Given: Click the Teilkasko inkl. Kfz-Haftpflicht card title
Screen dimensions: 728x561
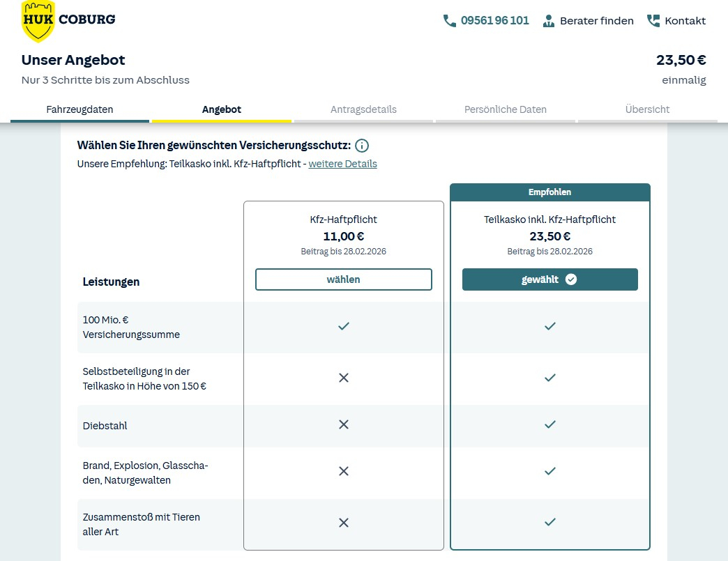Looking at the screenshot, I should click(549, 220).
